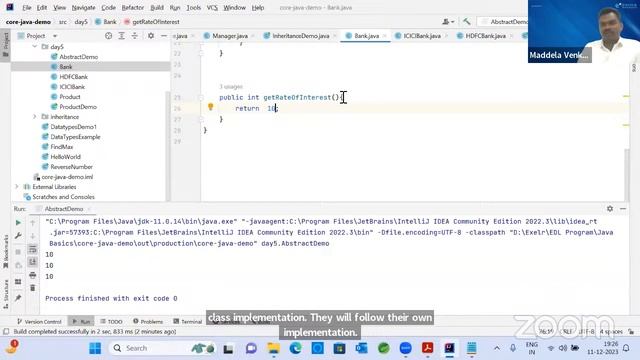
Task: Collapse all in Project panel
Action: pos(135,36)
